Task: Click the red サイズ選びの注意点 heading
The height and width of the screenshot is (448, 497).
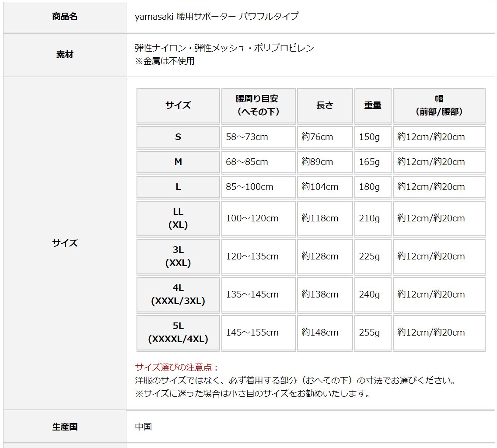Action: point(177,367)
